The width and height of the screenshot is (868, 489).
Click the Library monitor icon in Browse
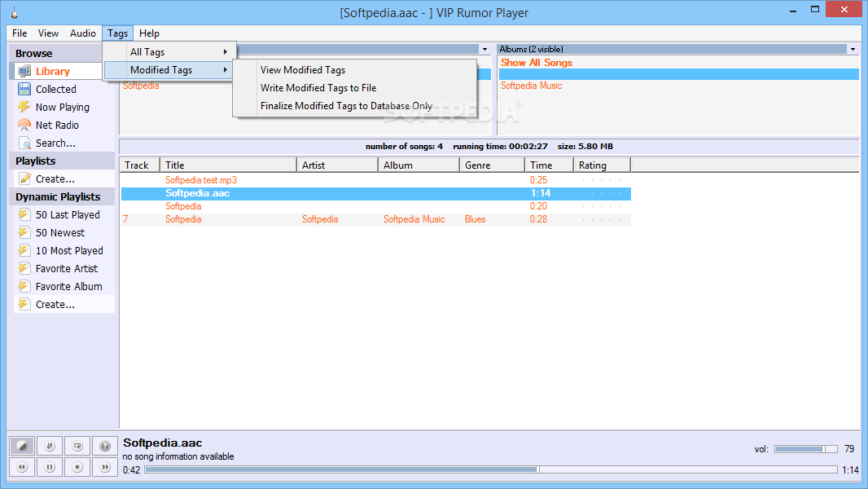[24, 72]
